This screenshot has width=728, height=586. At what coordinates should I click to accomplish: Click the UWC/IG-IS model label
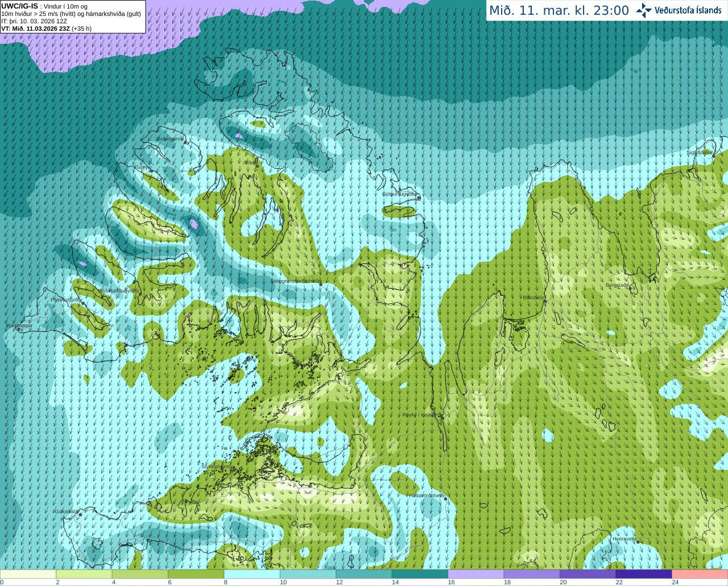click(19, 6)
